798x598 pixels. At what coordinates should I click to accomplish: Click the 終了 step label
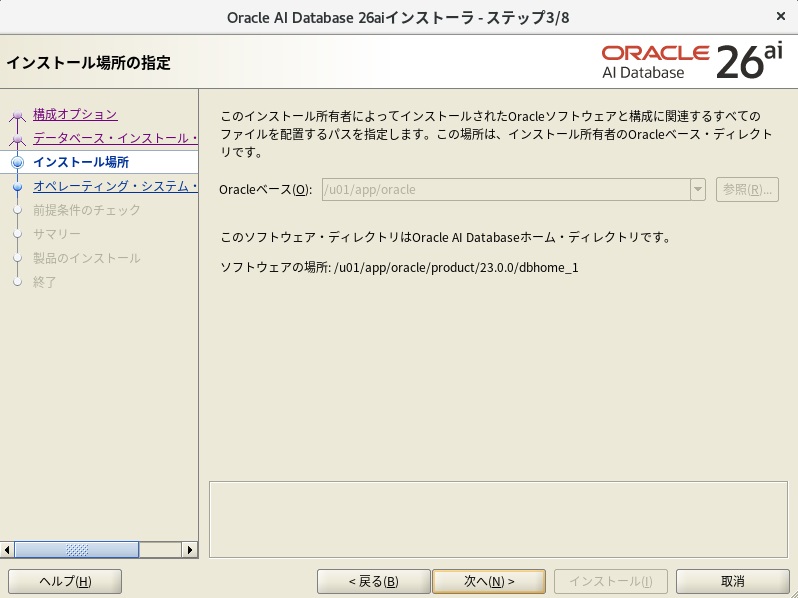pos(45,282)
